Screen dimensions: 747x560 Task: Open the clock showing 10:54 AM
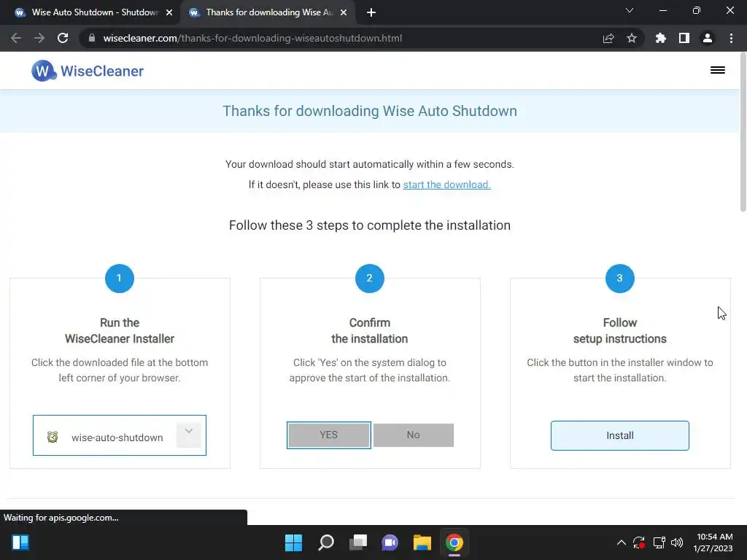[x=713, y=542]
